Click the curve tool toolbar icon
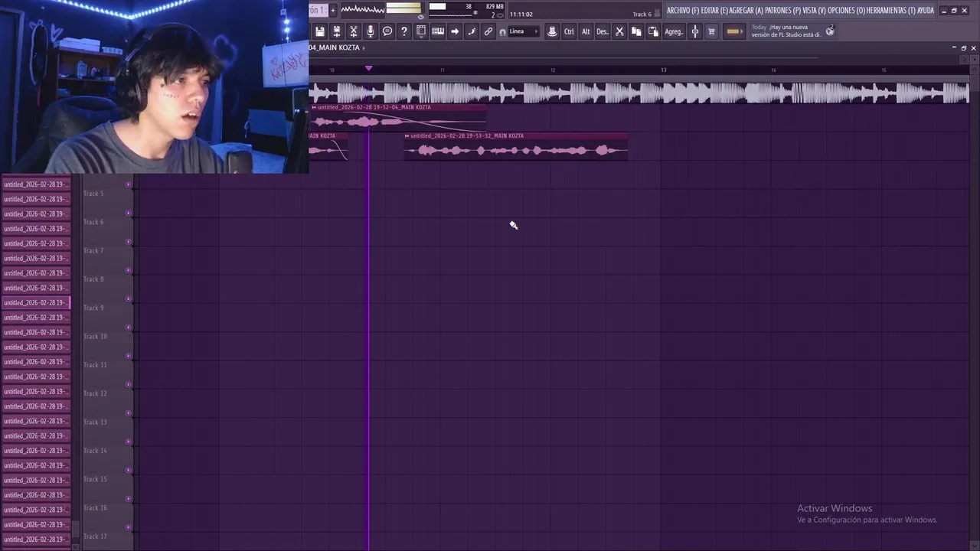 [472, 31]
